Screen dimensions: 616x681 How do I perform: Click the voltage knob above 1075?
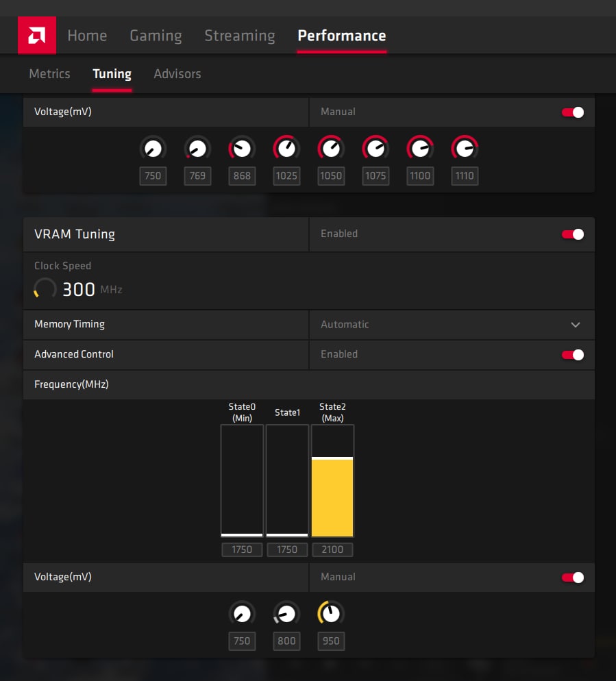coord(375,149)
